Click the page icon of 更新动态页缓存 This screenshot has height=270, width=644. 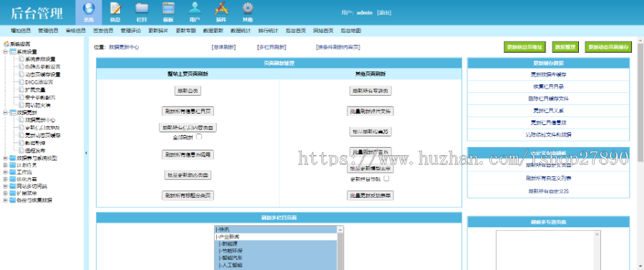tap(21, 135)
